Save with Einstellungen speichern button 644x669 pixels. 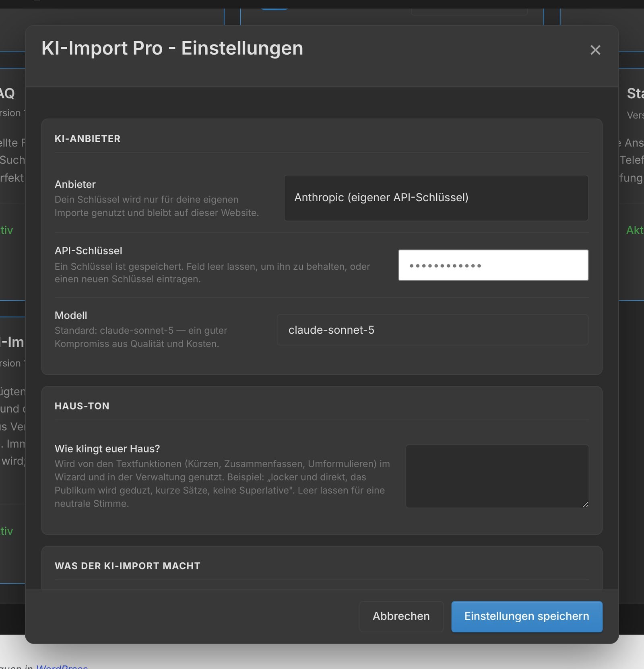point(527,616)
